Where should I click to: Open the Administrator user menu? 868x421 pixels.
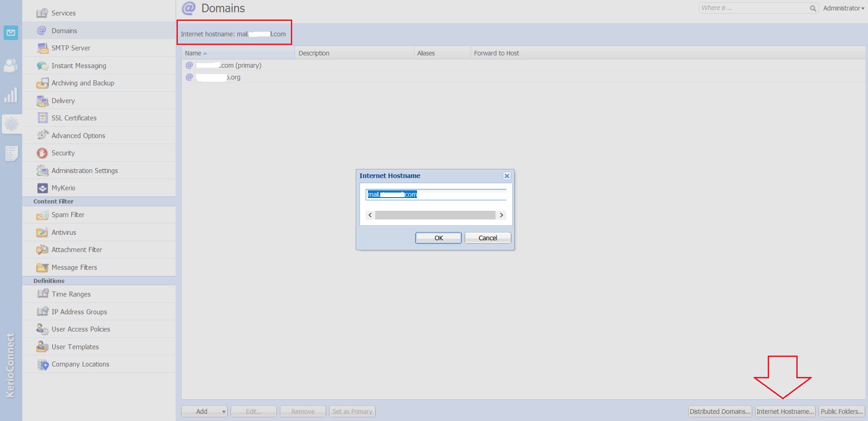843,8
